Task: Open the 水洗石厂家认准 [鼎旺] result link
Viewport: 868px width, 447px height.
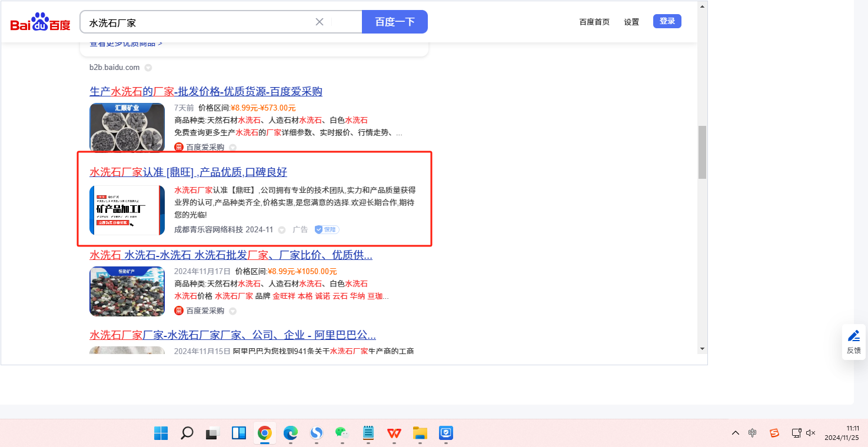Action: pos(188,172)
